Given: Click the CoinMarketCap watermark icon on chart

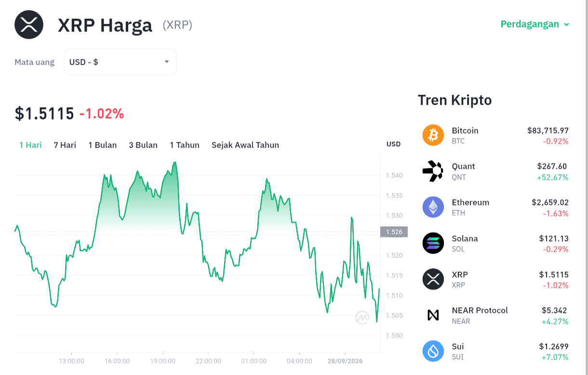Looking at the screenshot, I should pos(362,317).
